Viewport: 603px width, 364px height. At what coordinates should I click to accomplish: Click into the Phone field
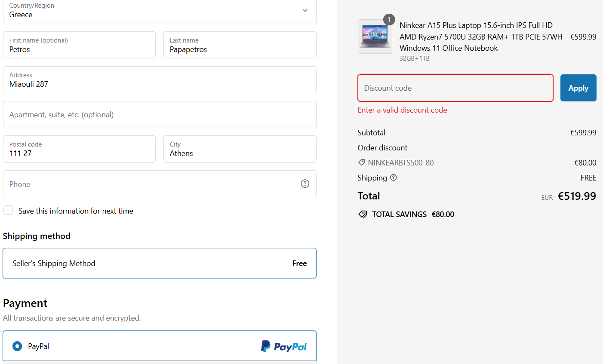click(151, 184)
